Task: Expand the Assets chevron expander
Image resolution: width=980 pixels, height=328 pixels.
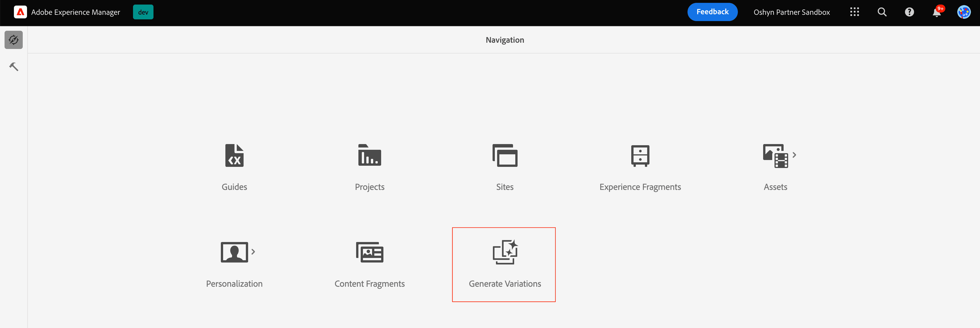Action: [795, 155]
